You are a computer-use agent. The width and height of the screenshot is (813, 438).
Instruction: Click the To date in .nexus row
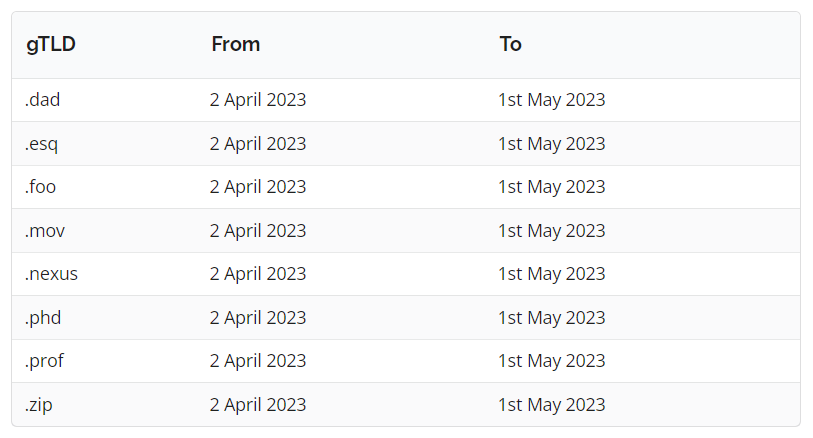click(551, 274)
